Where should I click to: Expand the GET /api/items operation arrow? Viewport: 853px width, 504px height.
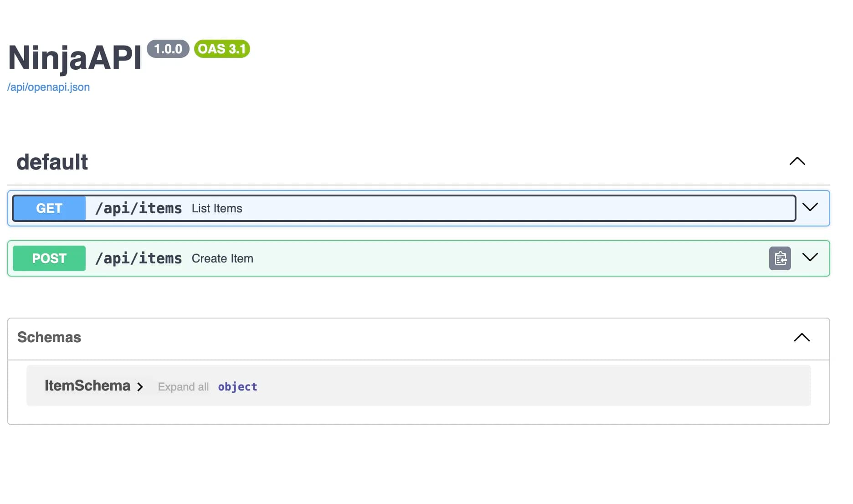[810, 207]
